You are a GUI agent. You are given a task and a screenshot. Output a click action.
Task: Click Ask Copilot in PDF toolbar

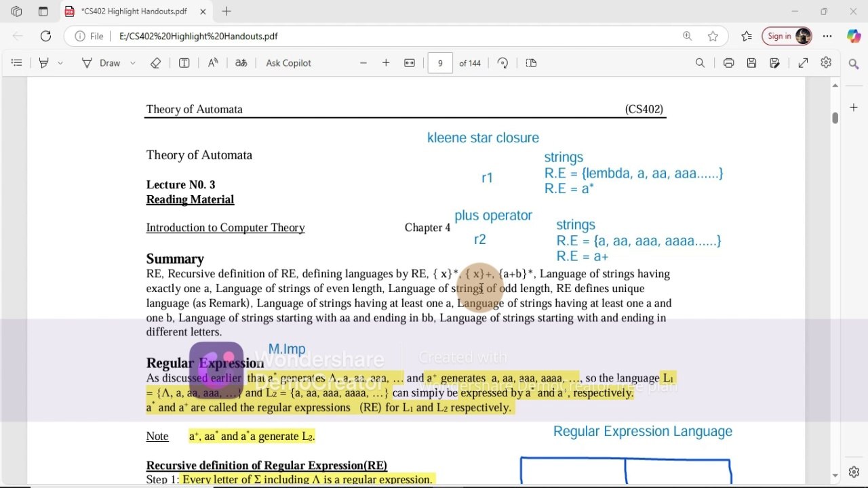pos(288,63)
